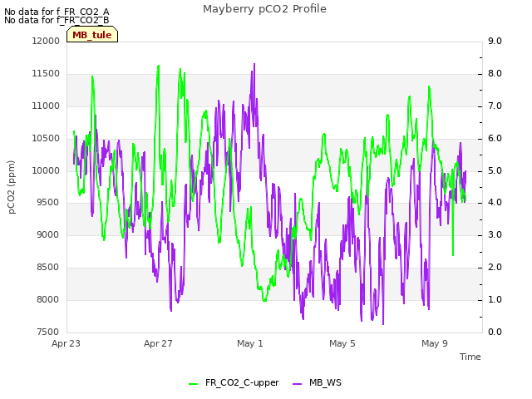Image resolution: width=532 pixels, height=399 pixels.
Task: Click the 'No data for f_FR_CO2_A' message
Action: [x=57, y=12]
